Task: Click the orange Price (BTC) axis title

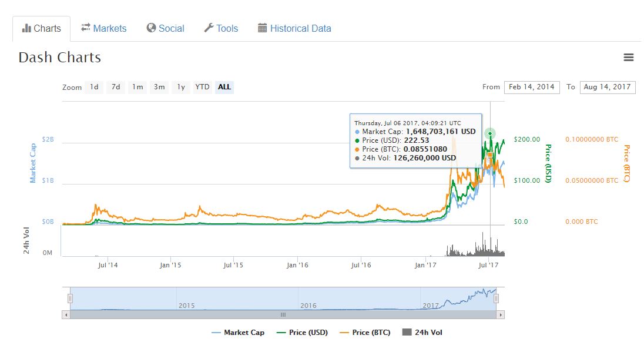Action: tap(626, 163)
